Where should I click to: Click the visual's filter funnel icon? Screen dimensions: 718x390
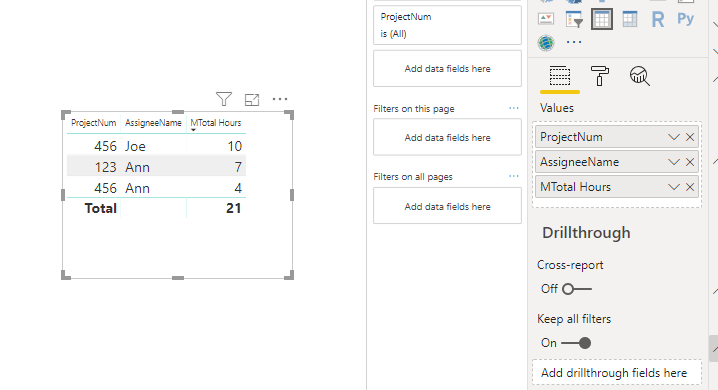[x=224, y=99]
